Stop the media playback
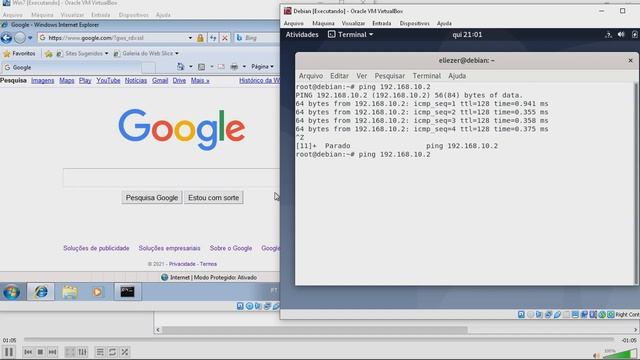 [40, 352]
